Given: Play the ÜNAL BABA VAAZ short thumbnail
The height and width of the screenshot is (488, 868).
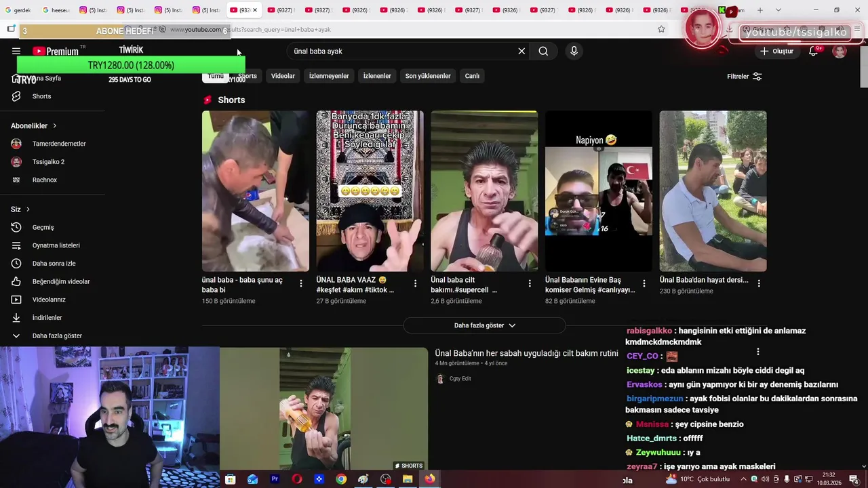Looking at the screenshot, I should coord(370,191).
